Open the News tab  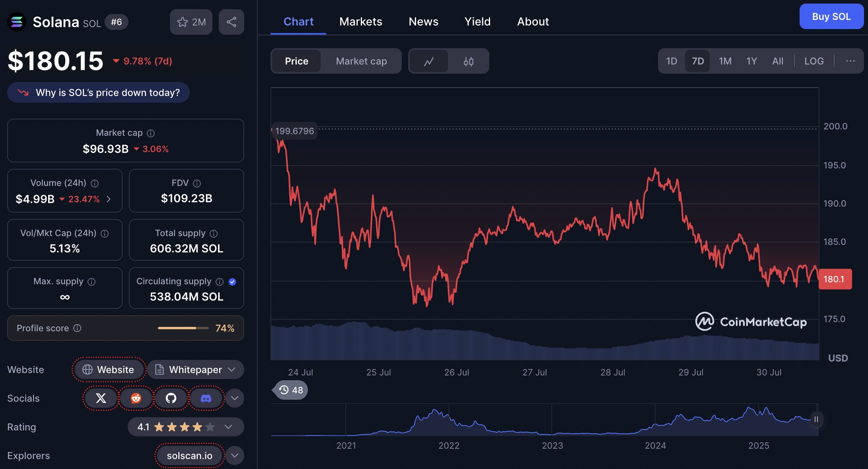click(424, 21)
